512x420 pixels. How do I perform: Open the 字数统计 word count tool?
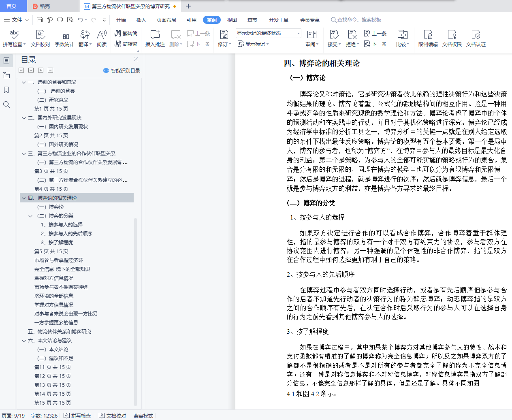pyautogui.click(x=64, y=38)
